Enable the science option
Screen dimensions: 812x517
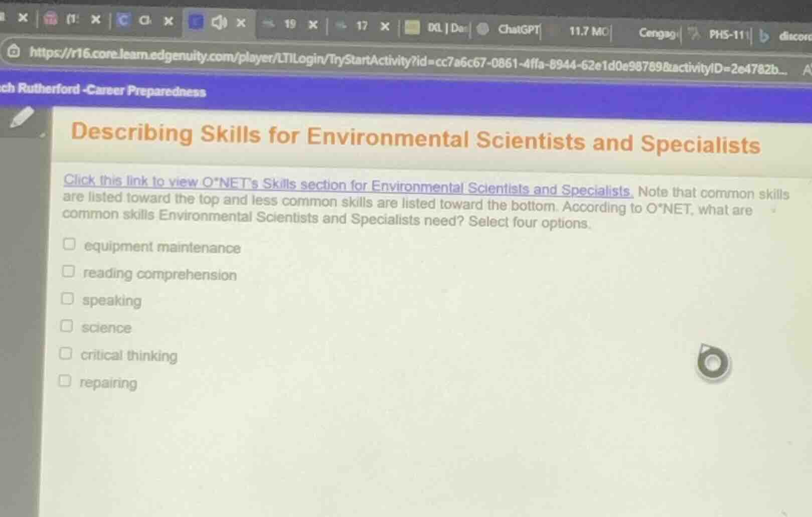(67, 325)
